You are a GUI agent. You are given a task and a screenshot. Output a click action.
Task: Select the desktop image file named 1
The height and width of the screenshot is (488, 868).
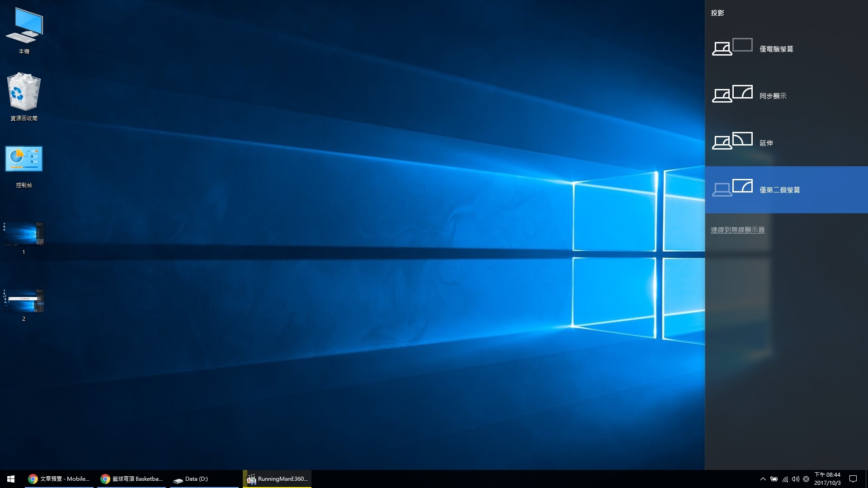click(x=24, y=238)
